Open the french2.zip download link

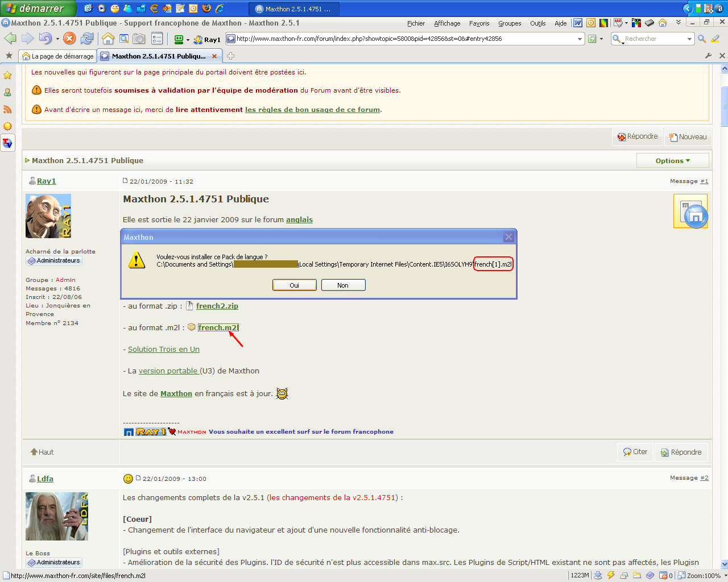point(217,306)
